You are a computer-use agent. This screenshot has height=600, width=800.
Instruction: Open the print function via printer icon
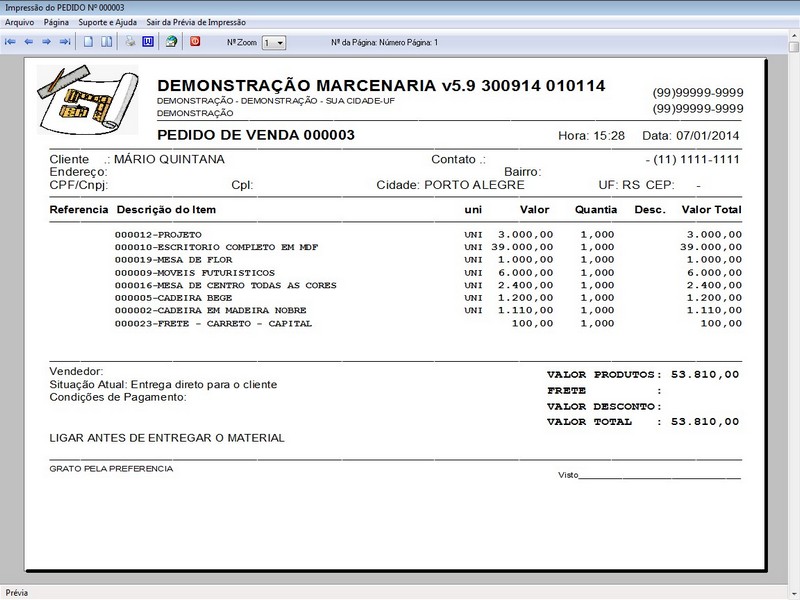(x=131, y=41)
